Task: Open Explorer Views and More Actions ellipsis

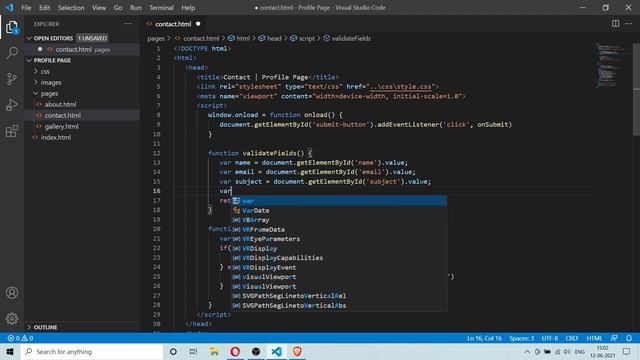Action: click(128, 24)
